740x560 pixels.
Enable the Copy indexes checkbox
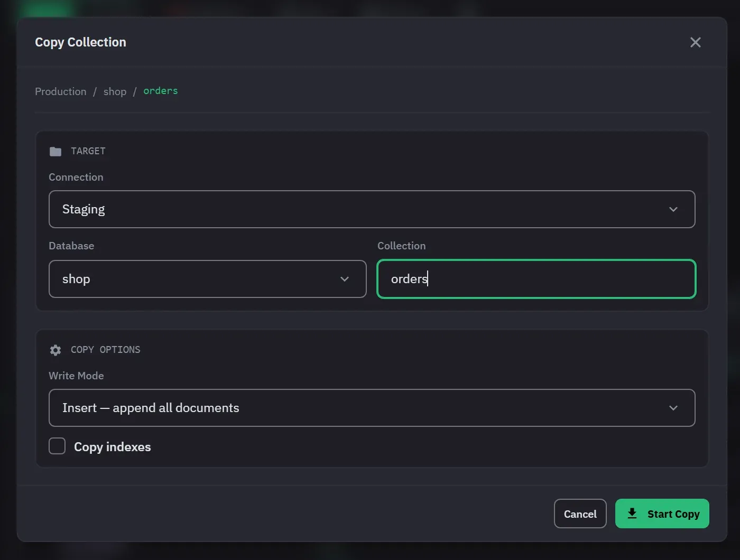point(57,446)
